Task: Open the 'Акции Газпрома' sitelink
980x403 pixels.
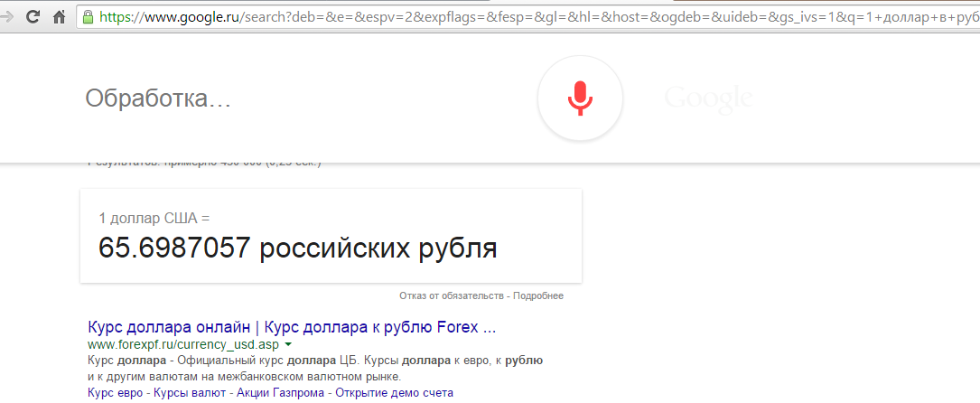Action: 281,393
